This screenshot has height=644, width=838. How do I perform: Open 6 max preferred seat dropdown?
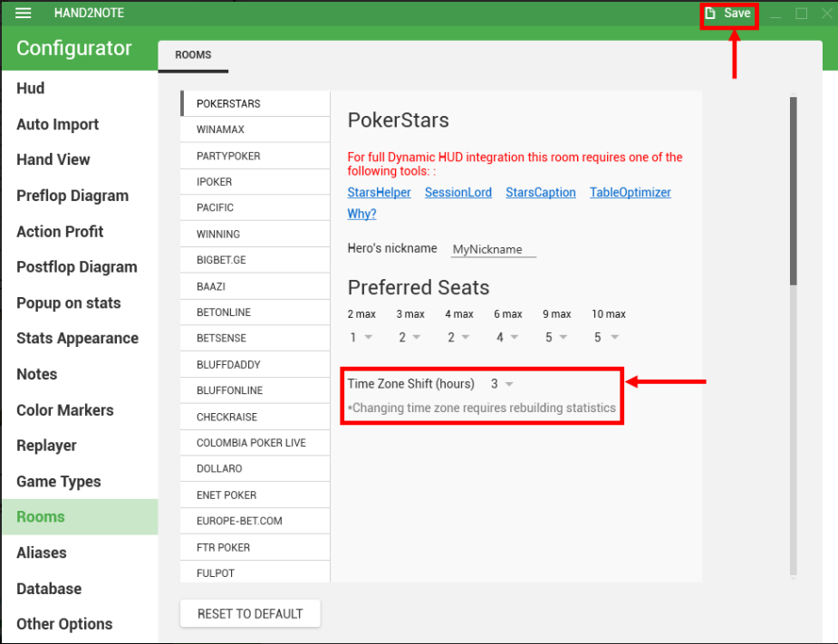tap(507, 337)
